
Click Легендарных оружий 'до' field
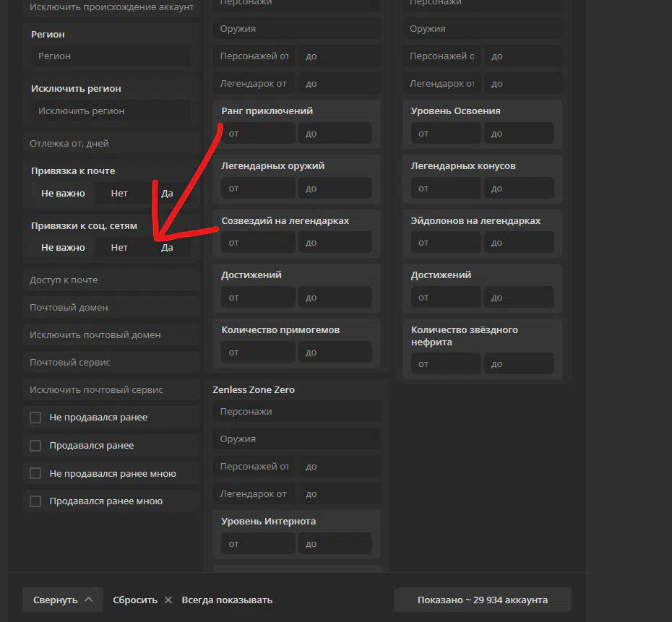[335, 189]
